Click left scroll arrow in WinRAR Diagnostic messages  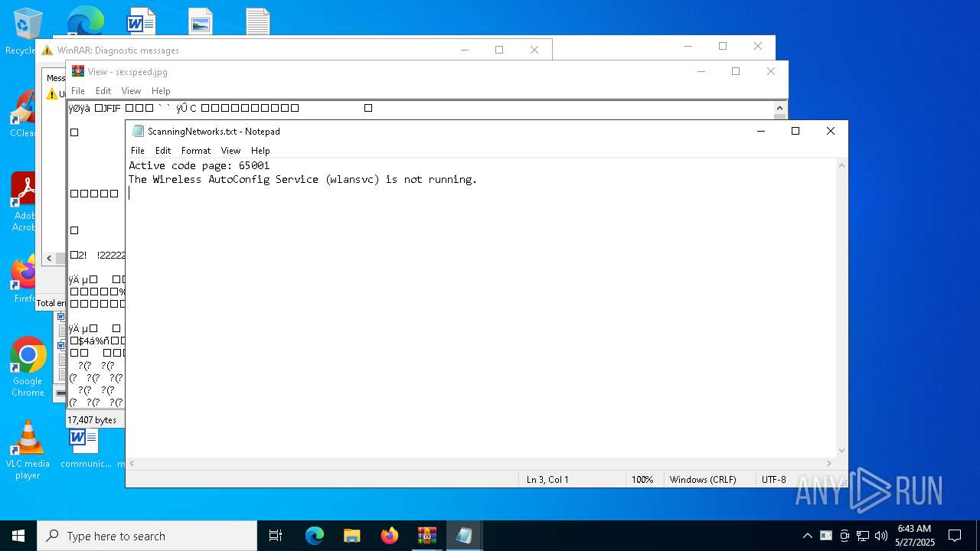tap(49, 259)
